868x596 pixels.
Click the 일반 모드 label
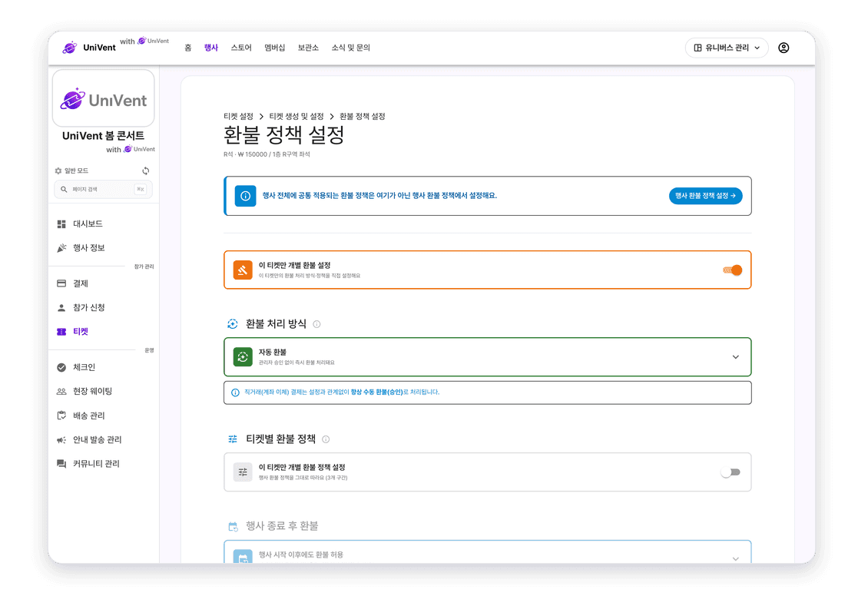tap(76, 171)
